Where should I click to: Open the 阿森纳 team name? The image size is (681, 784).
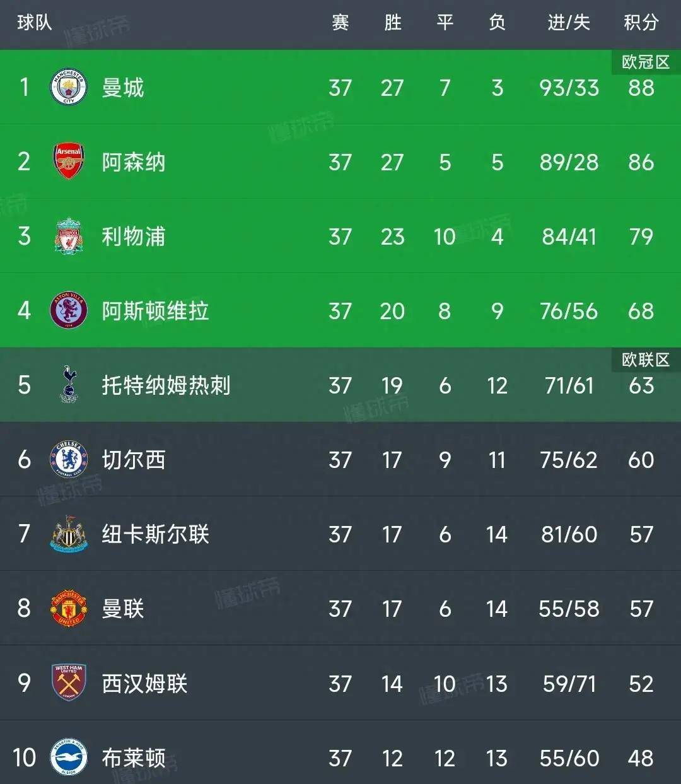tap(134, 162)
